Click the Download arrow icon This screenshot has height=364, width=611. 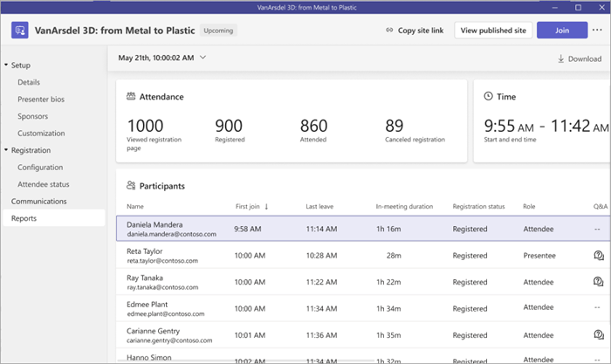[x=560, y=59]
